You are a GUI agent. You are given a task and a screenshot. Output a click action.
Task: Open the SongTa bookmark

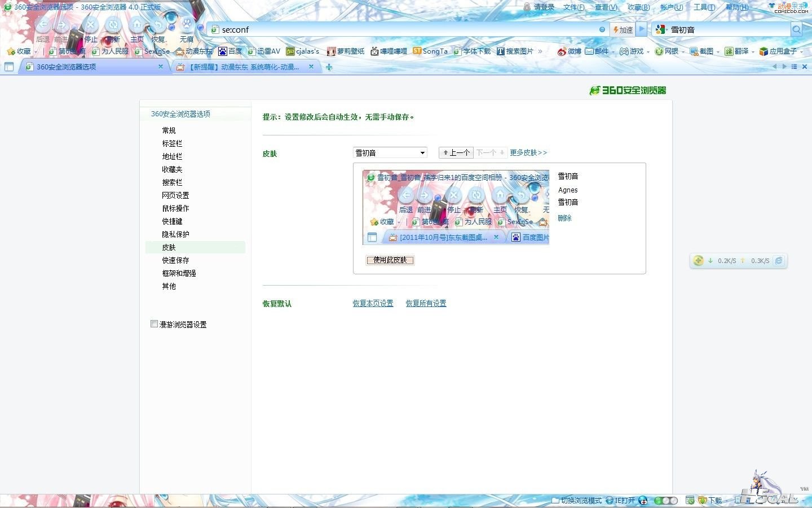pos(430,51)
